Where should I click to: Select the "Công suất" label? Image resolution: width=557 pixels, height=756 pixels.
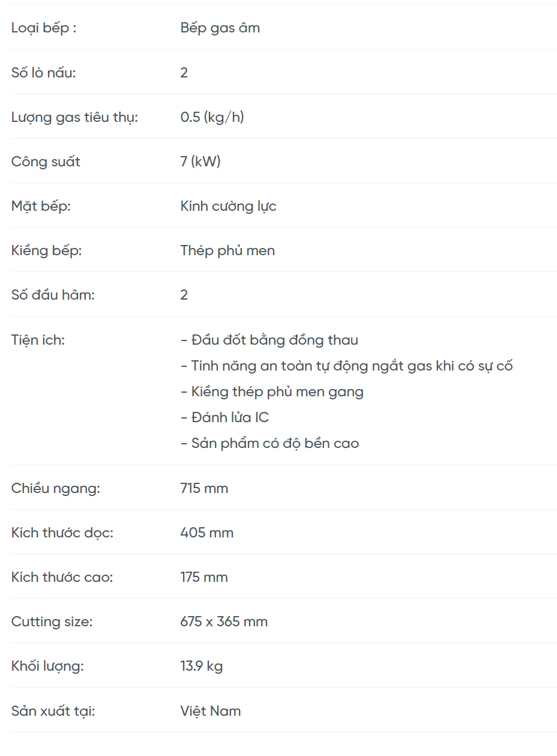point(46,162)
